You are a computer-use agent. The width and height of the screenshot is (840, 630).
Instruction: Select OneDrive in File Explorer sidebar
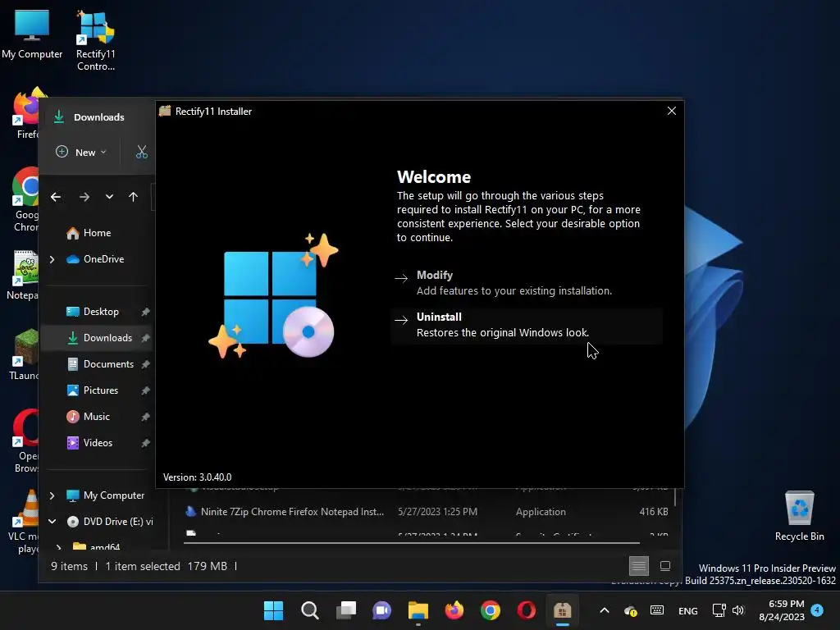point(103,259)
